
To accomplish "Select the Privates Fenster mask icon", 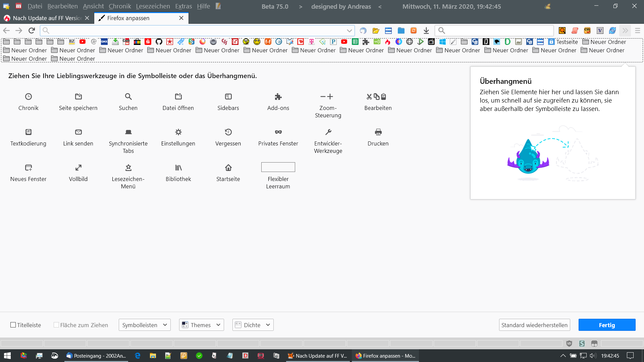I will (x=278, y=132).
